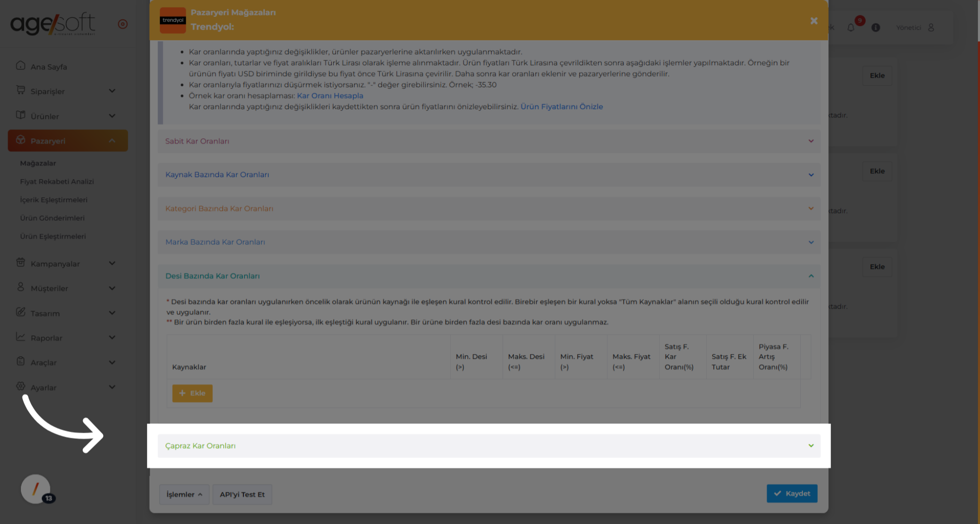980x524 pixels.
Task: Expand Kaynak Bazında Kar Oranları section
Action: 489,174
